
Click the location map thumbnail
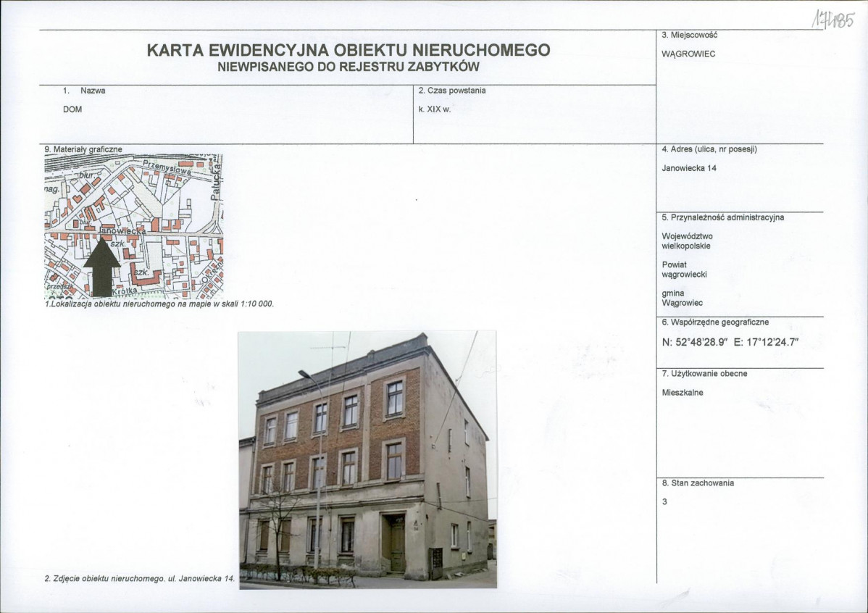click(x=133, y=226)
